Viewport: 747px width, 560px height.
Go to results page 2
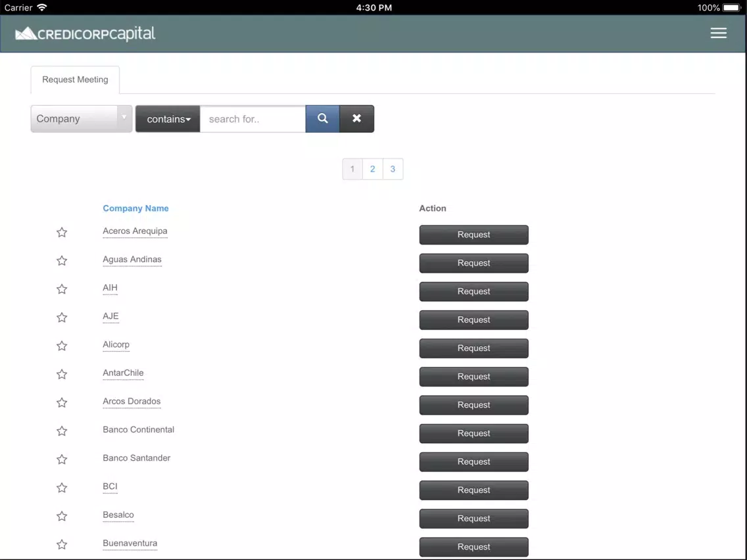[x=373, y=169]
